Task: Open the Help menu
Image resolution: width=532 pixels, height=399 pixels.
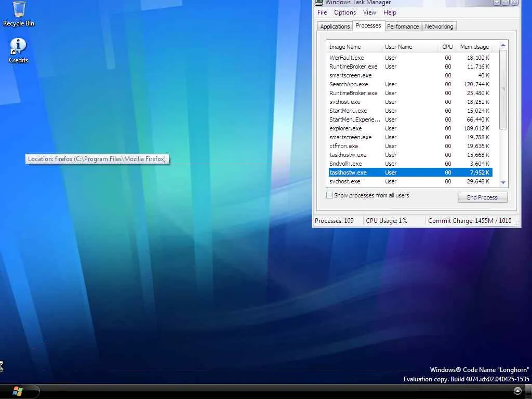Action: pyautogui.click(x=390, y=12)
